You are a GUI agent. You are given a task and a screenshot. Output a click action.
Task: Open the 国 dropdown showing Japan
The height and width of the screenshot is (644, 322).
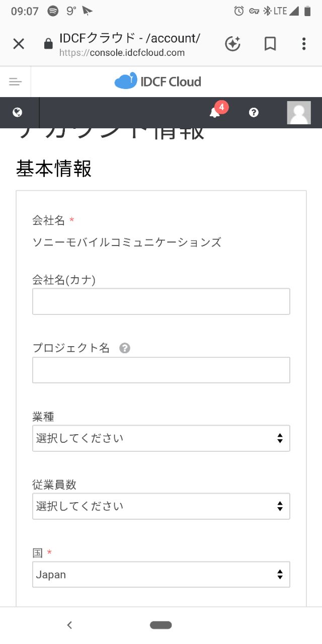(161, 575)
